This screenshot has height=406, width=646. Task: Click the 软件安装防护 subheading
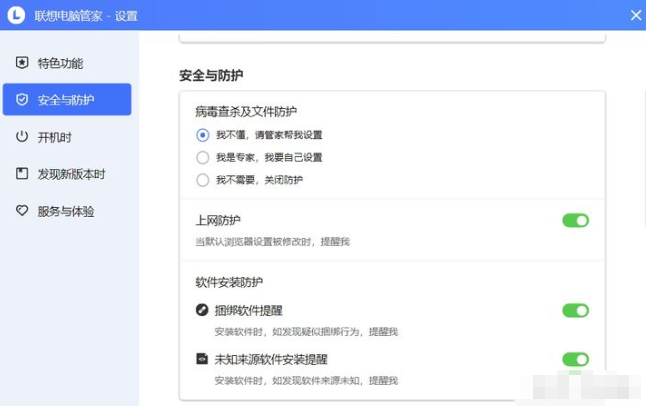[x=229, y=282]
